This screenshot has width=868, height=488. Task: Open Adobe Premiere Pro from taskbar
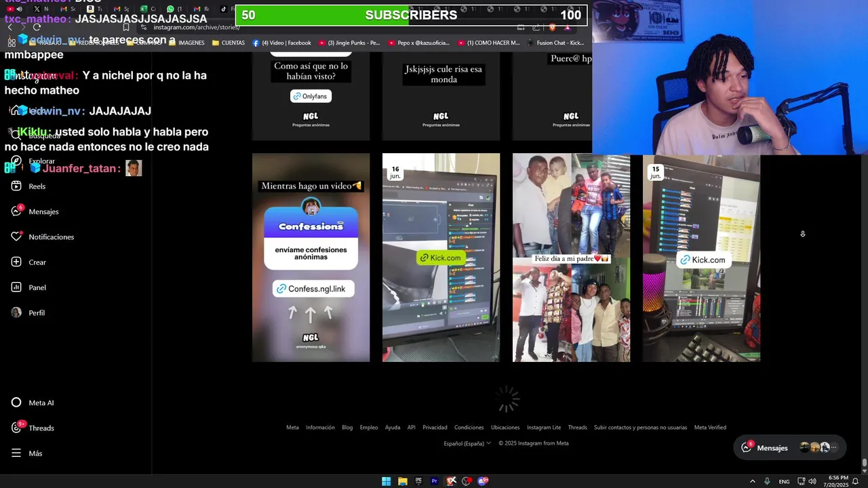pos(435,481)
